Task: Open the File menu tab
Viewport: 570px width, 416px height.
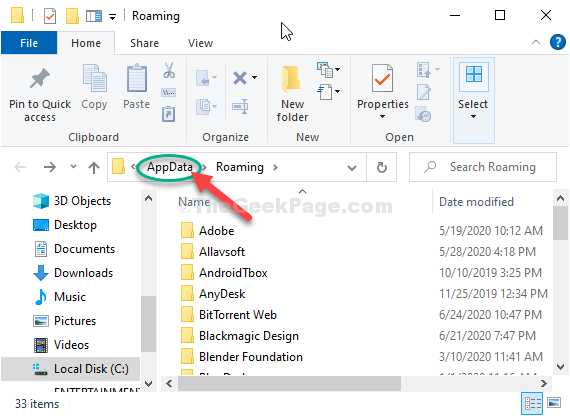Action: pos(29,43)
